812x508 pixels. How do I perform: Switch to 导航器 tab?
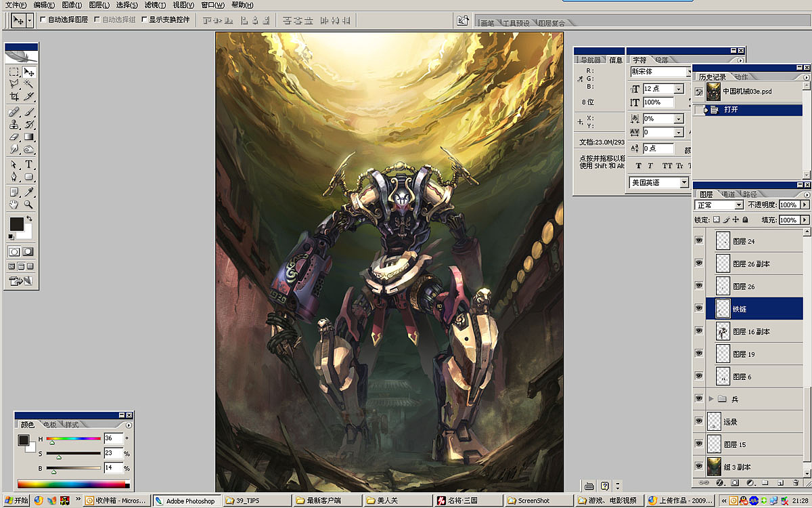point(591,60)
